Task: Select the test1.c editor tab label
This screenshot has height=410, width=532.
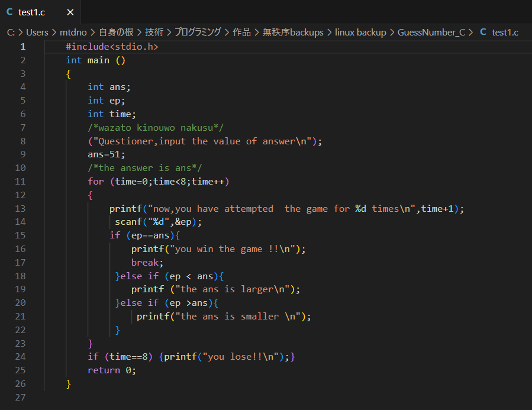Action: pyautogui.click(x=31, y=12)
